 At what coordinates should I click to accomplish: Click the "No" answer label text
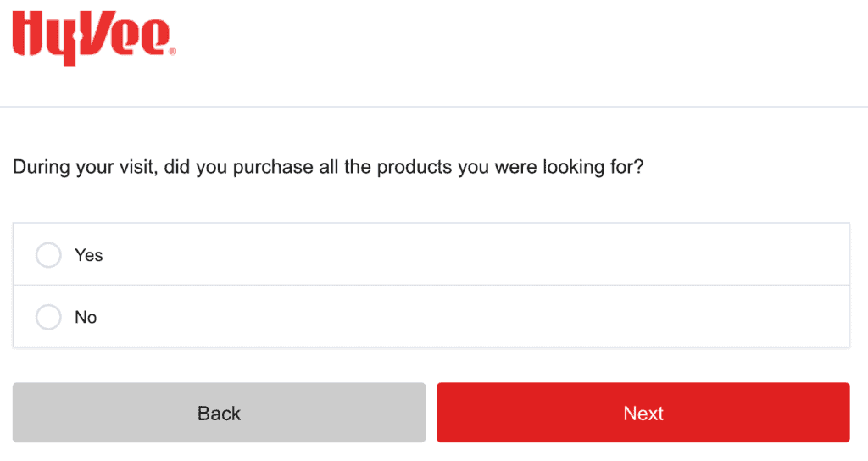tap(86, 317)
